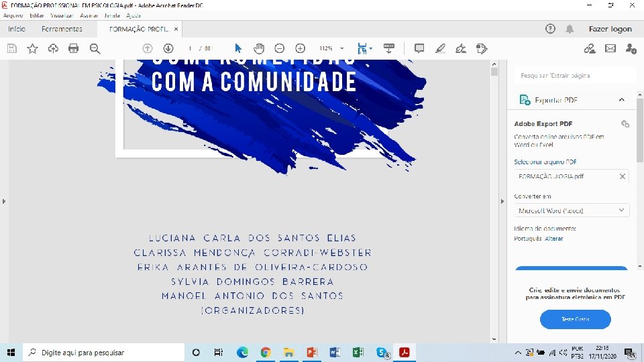Screen dimensions: 644x362
Task: Add a comment note icon
Action: [x=419, y=48]
